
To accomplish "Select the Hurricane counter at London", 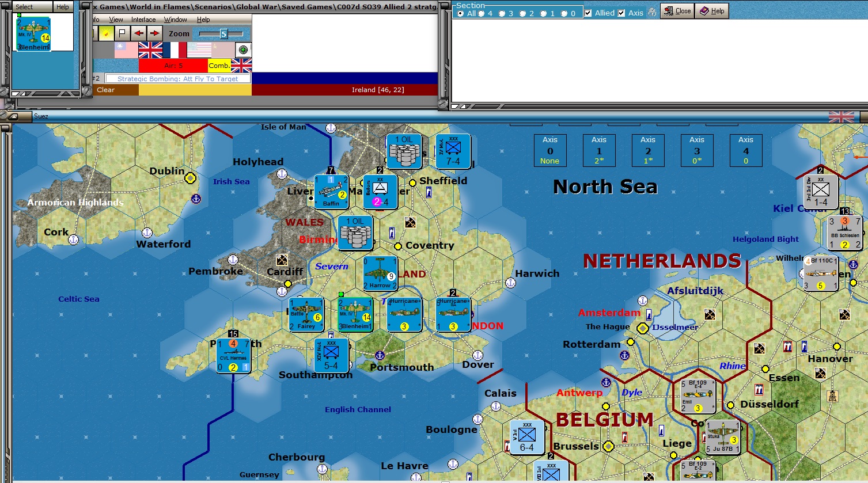I will point(453,314).
